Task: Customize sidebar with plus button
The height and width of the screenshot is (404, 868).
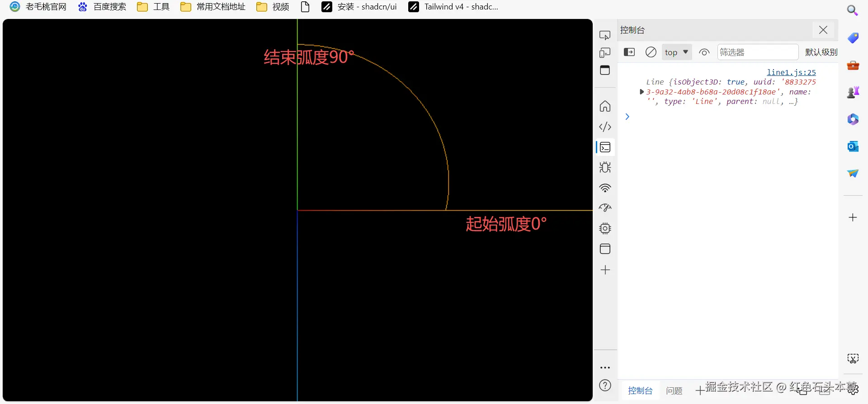Action: pyautogui.click(x=853, y=217)
